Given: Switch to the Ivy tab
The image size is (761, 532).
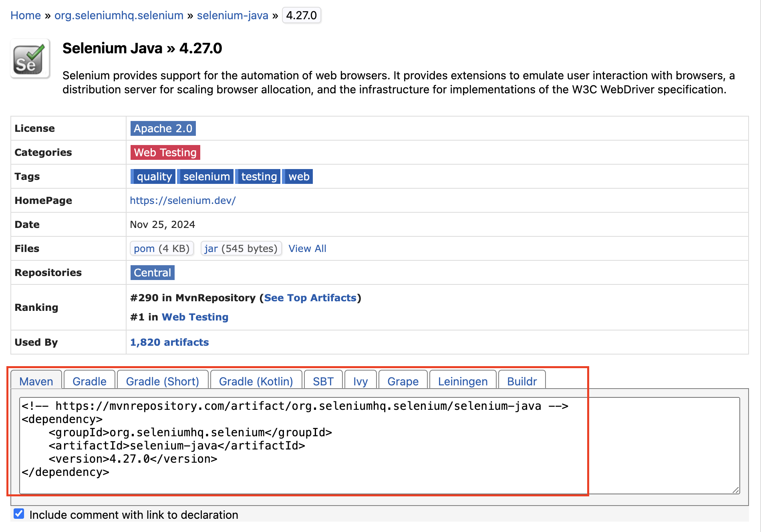Looking at the screenshot, I should 360,381.
